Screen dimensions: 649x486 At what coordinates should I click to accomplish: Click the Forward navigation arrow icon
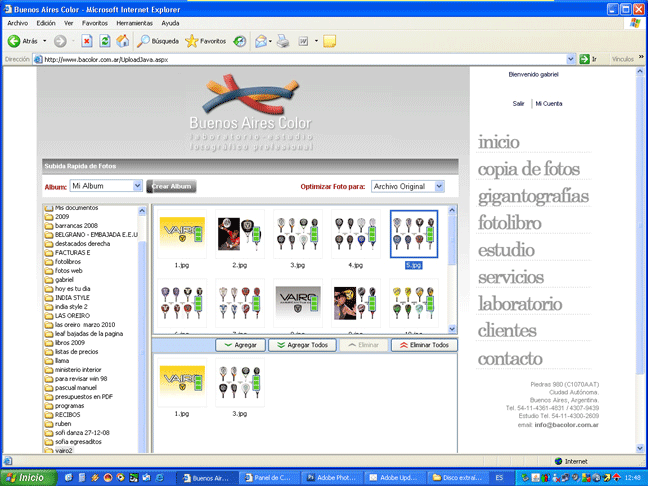pos(60,41)
